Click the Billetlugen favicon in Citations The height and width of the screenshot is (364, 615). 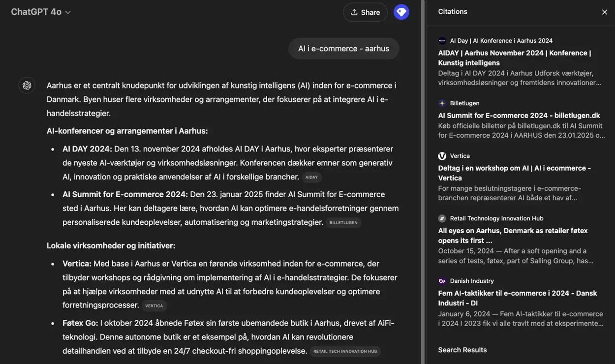point(442,103)
